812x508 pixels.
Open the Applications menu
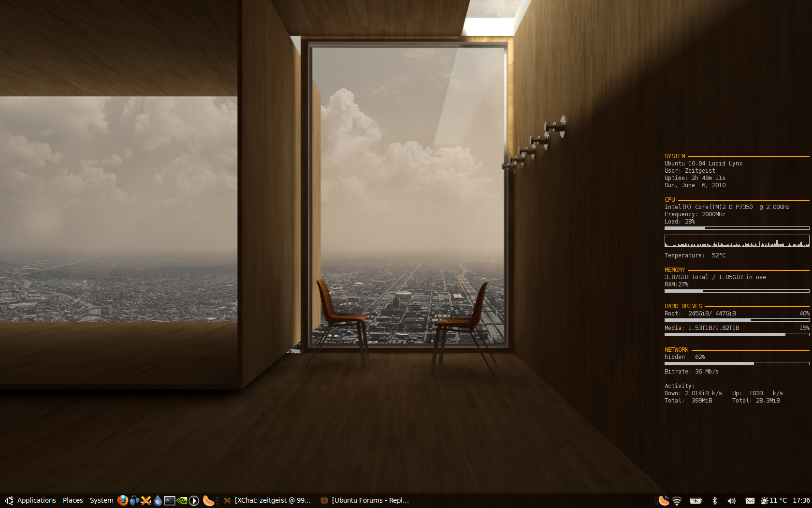click(37, 500)
